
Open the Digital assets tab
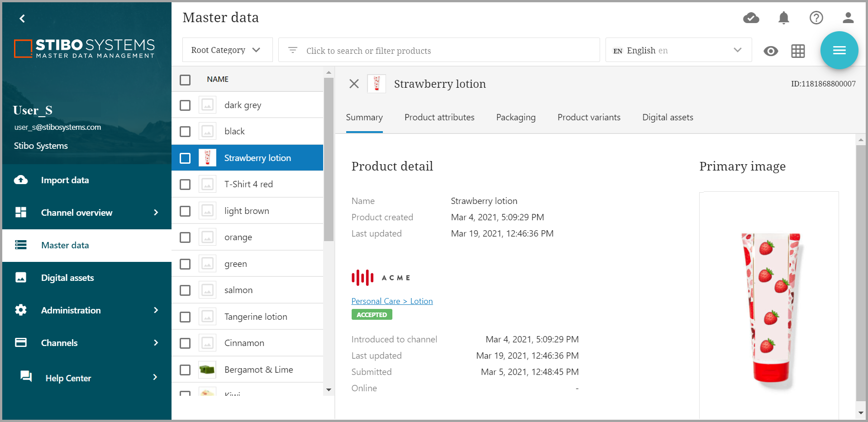point(668,118)
